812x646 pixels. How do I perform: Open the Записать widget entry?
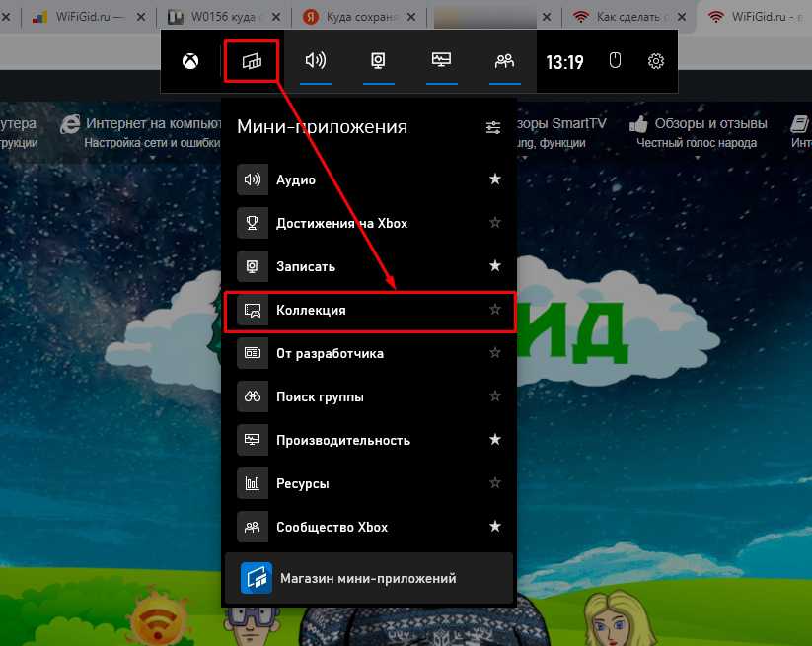(x=369, y=266)
